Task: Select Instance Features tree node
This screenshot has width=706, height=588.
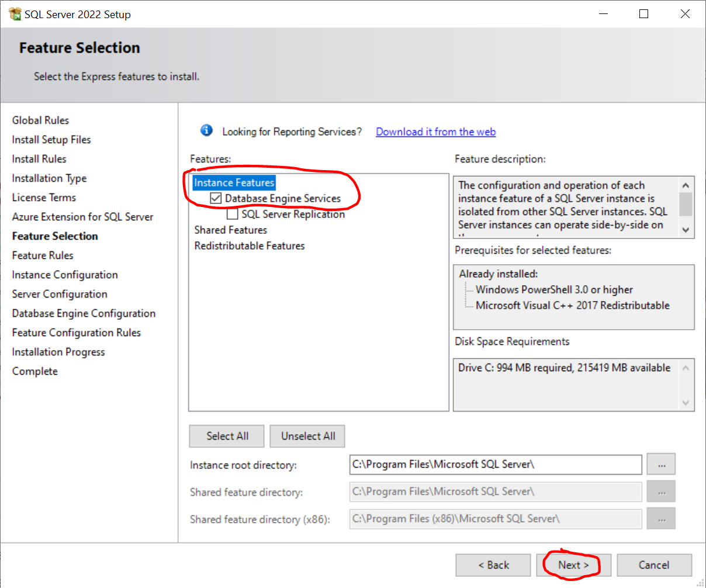Action: [x=234, y=183]
